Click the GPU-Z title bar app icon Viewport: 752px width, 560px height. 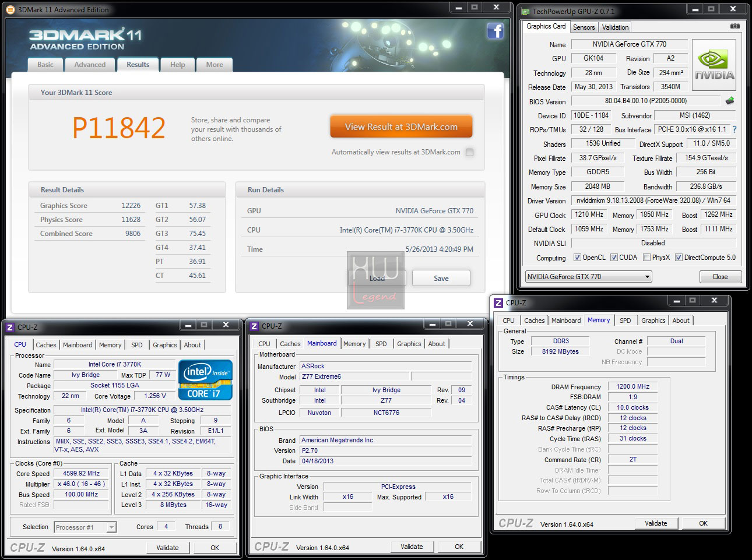coord(525,11)
